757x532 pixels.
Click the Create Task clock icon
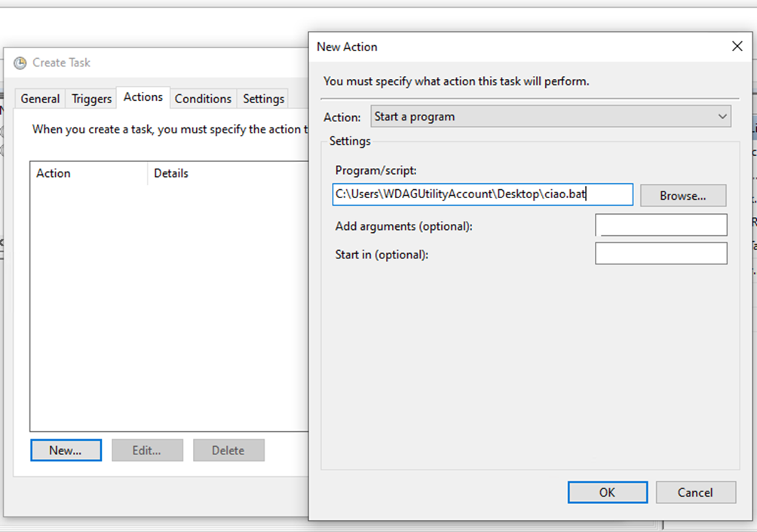(20, 63)
